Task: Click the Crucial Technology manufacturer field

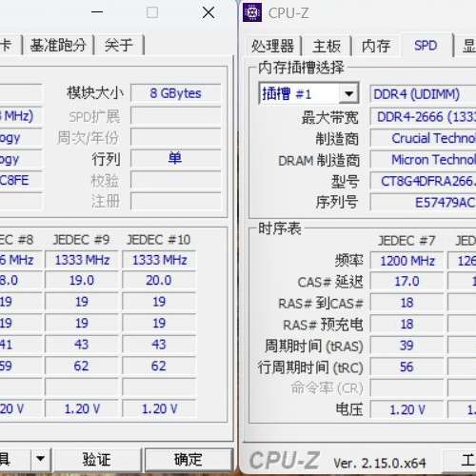Action: (423, 138)
